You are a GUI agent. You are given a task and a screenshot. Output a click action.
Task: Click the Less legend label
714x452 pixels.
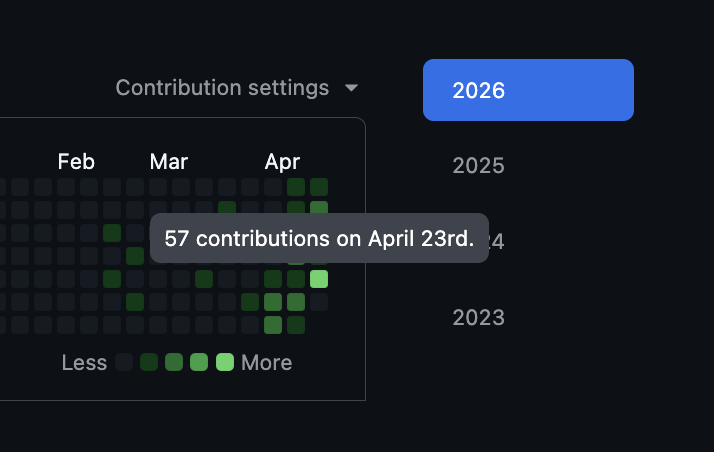84,363
